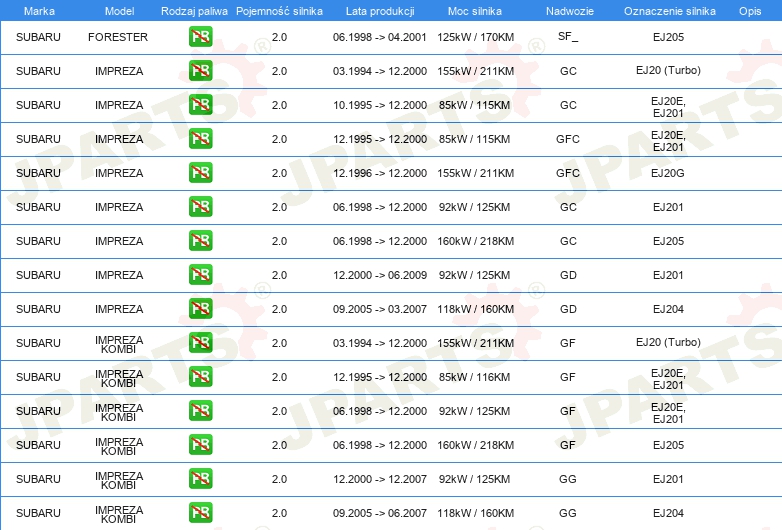Select fuel icon in the 85kW / 116KM row

click(200, 376)
